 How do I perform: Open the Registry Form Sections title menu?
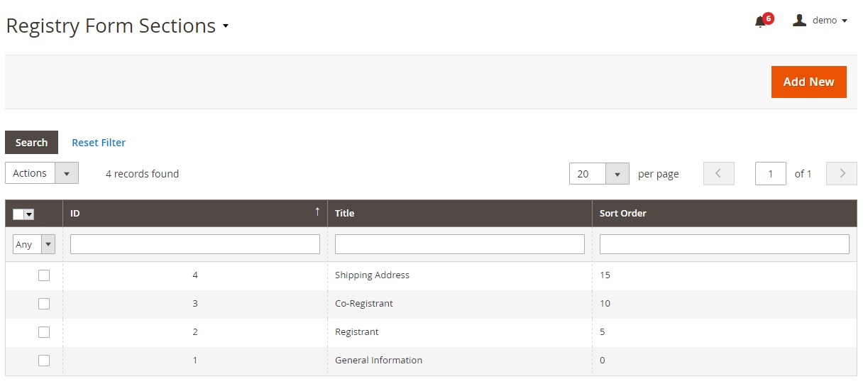coord(226,26)
